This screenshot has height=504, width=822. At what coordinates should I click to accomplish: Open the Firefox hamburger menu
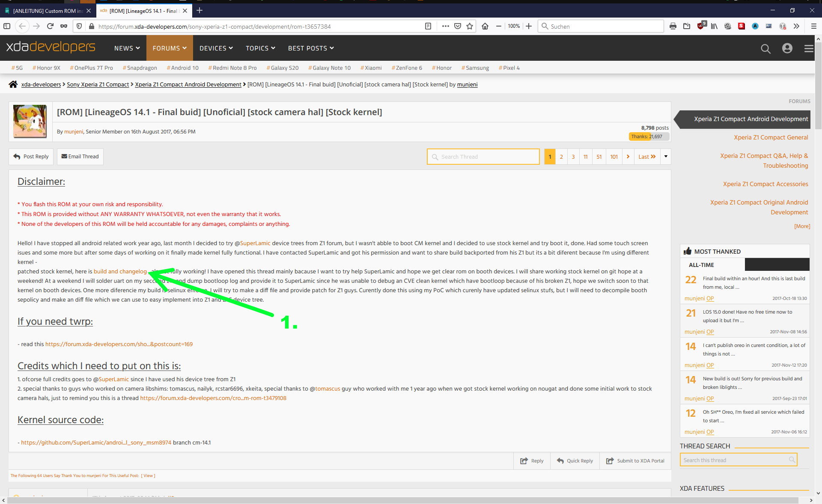(x=814, y=26)
